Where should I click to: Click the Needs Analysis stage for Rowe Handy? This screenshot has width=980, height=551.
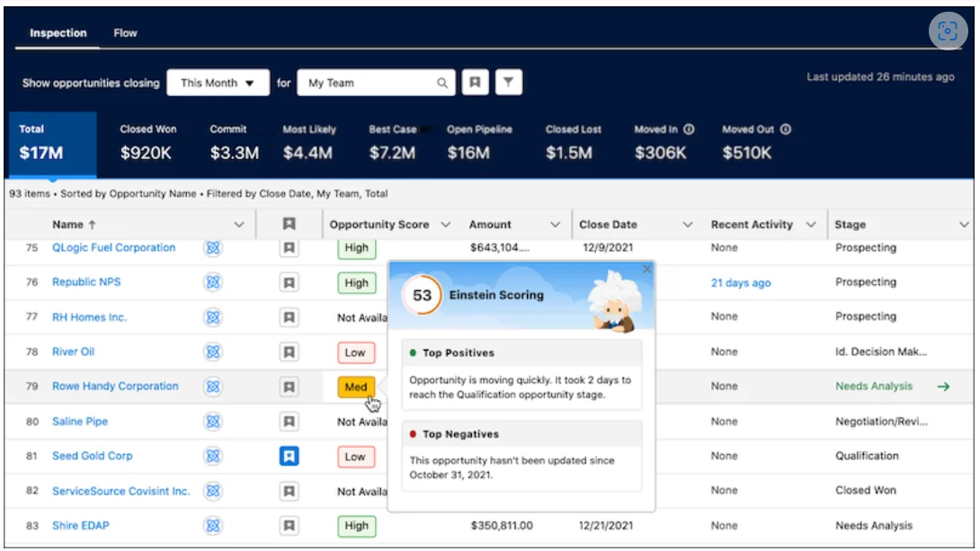tap(874, 387)
